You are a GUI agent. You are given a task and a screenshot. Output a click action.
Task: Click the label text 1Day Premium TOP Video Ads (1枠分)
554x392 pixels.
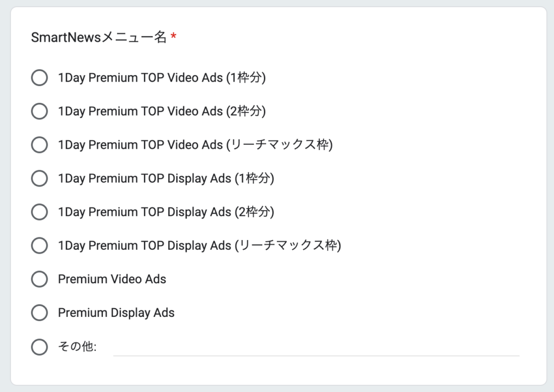[x=162, y=78]
